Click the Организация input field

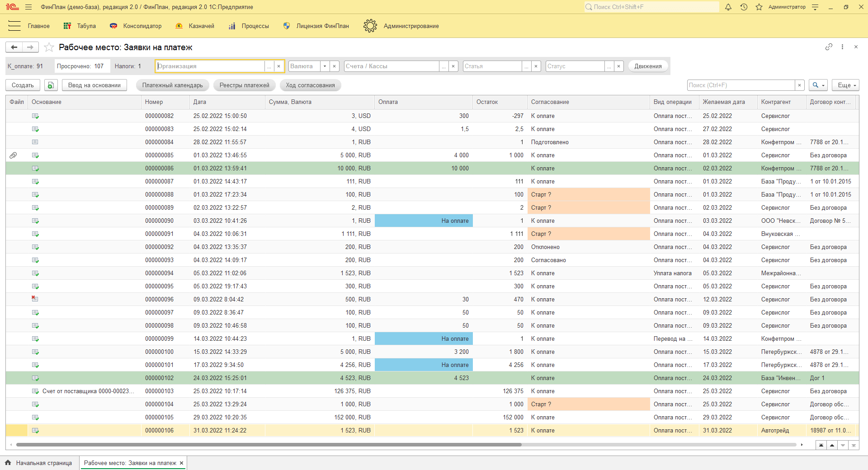click(x=210, y=66)
